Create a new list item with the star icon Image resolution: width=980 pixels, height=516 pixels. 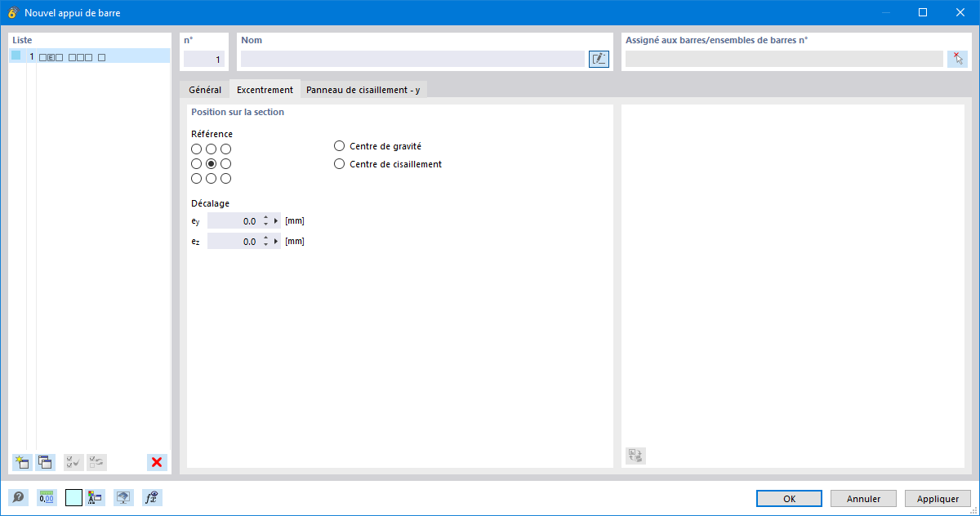point(22,462)
